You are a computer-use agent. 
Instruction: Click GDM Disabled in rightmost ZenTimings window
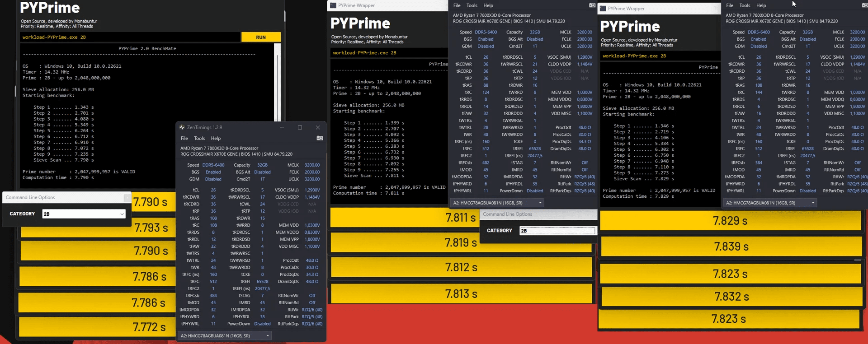(759, 46)
